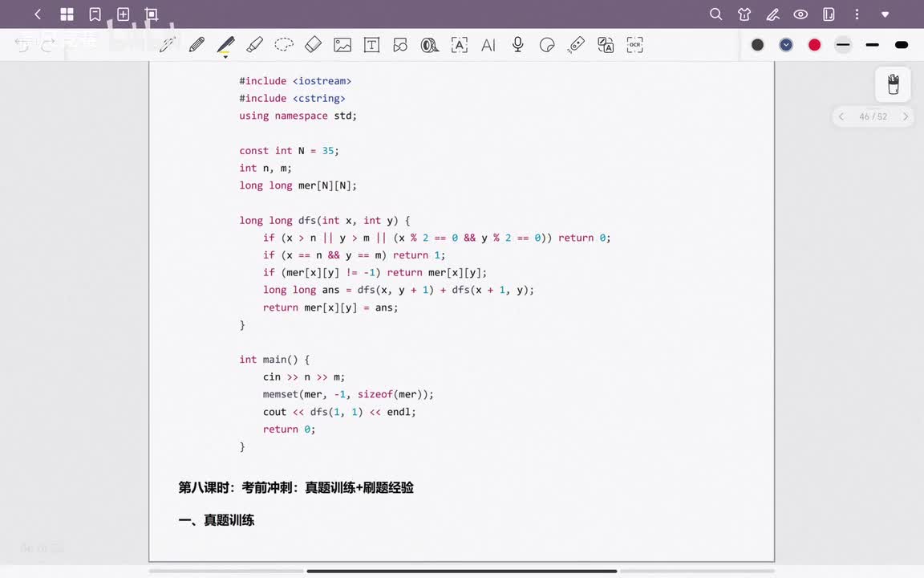Open the pen holder floating button

894,84
